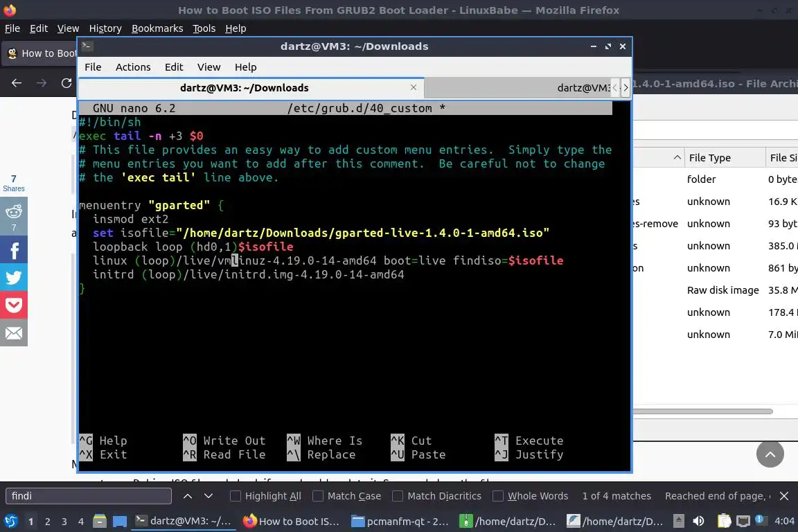Open the text editor /home/dartz taskbar entry
The width and height of the screenshot is (798, 532).
(x=617, y=521)
